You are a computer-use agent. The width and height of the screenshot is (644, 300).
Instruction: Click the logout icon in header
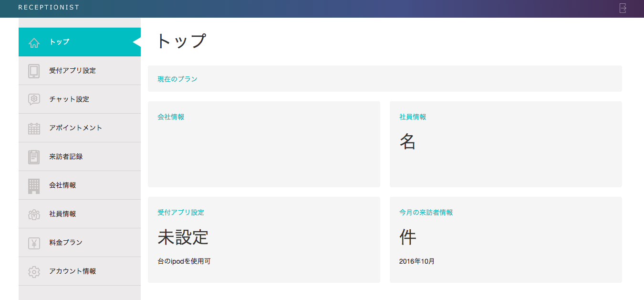click(623, 8)
